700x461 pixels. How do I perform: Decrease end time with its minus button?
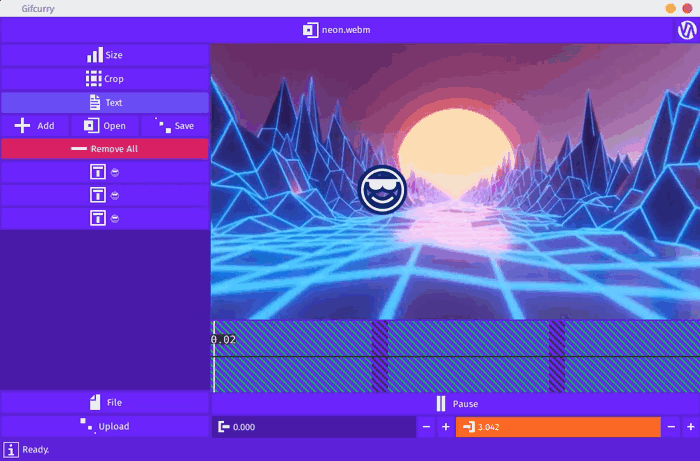point(671,427)
